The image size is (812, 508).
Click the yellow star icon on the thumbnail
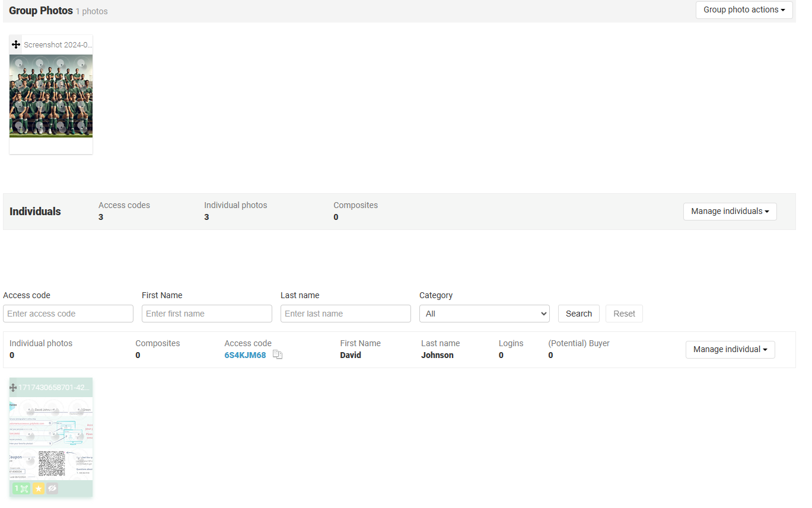coord(39,488)
